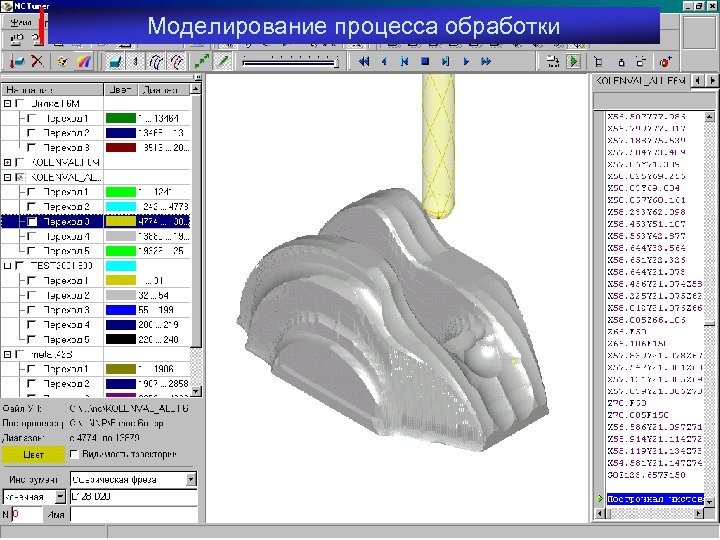Image resolution: width=720 pixels, height=540 pixels.
Task: Click the rainbow color stripes icon
Action: click(83, 61)
